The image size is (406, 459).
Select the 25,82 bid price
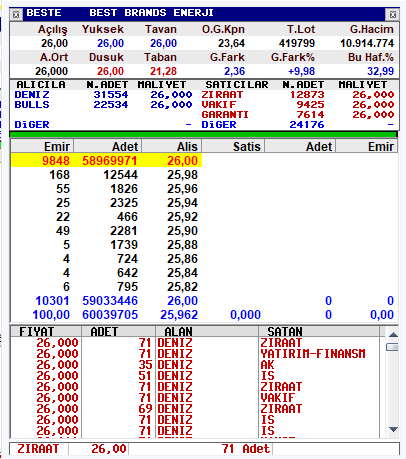(x=182, y=287)
